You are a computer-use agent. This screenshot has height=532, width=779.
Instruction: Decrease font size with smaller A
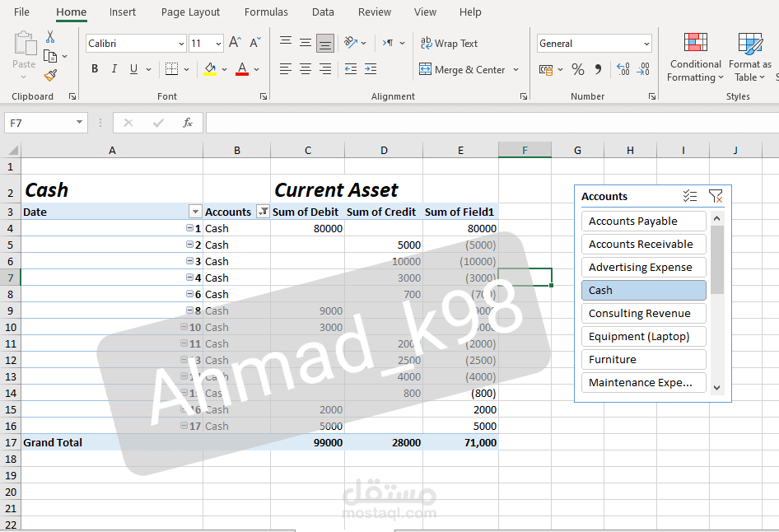coord(255,43)
